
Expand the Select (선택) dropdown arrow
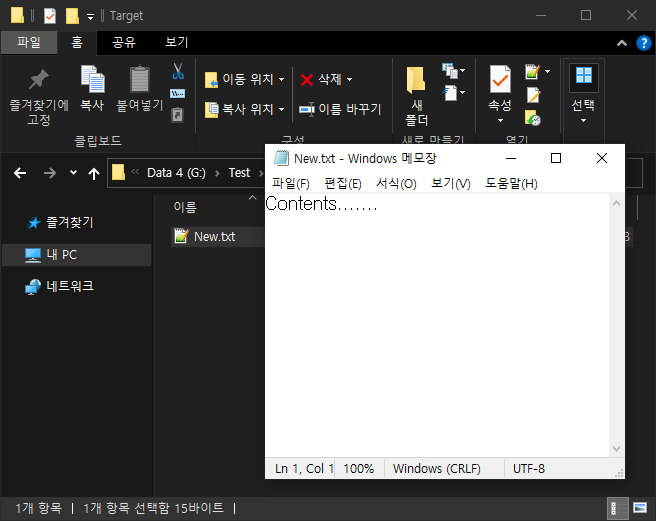583,121
